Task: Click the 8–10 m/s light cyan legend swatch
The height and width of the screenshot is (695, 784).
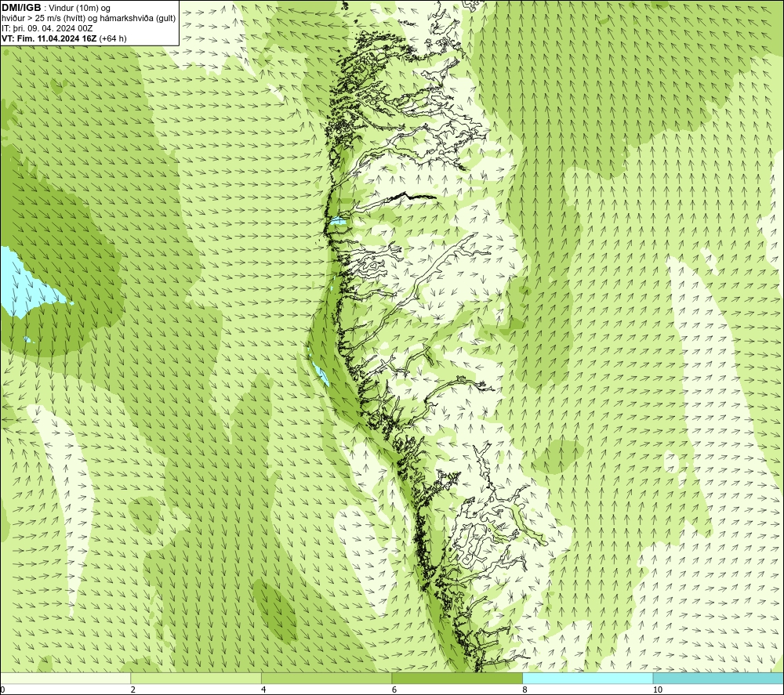Action: (x=587, y=679)
